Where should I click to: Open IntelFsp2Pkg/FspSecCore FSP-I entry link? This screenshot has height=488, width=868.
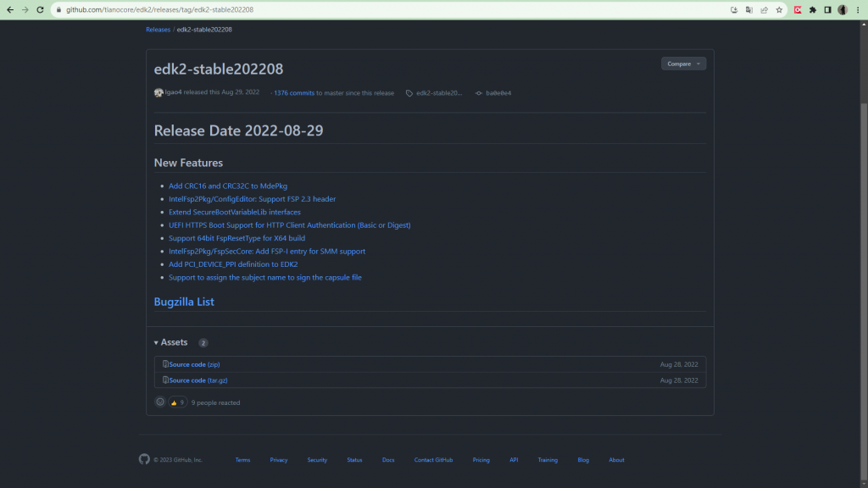(x=267, y=251)
